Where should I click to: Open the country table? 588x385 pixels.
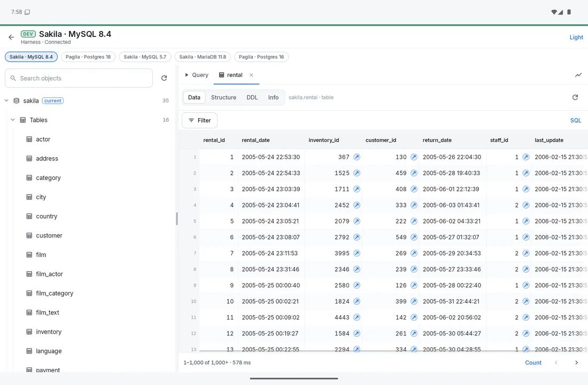click(47, 216)
